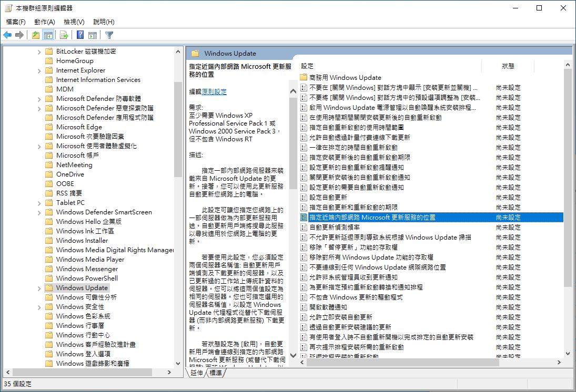The width and height of the screenshot is (576, 392).
Task: Sort the list by the 設定 column header
Action: pos(390,66)
